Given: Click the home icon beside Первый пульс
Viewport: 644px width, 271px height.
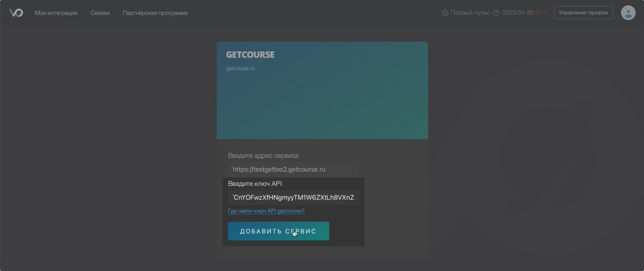Looking at the screenshot, I should pos(445,13).
